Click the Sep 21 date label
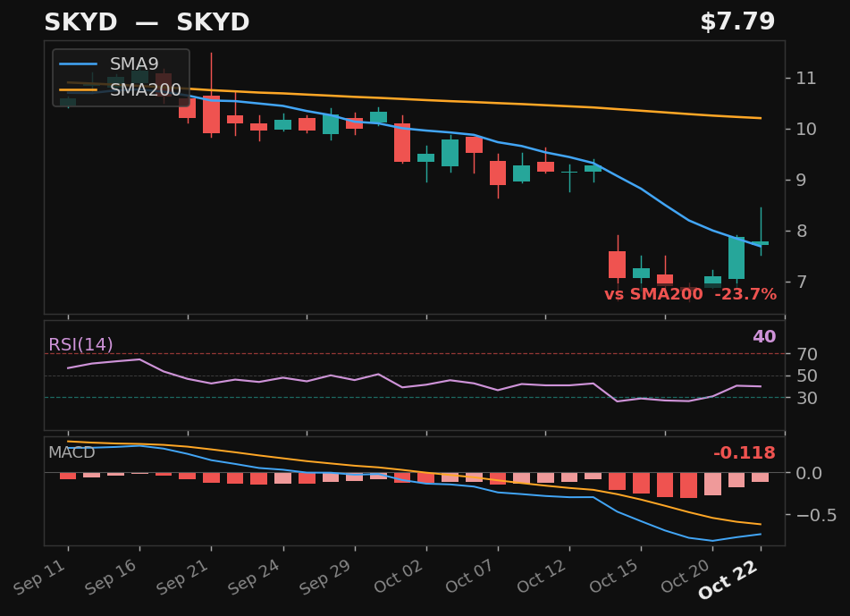 click(182, 578)
